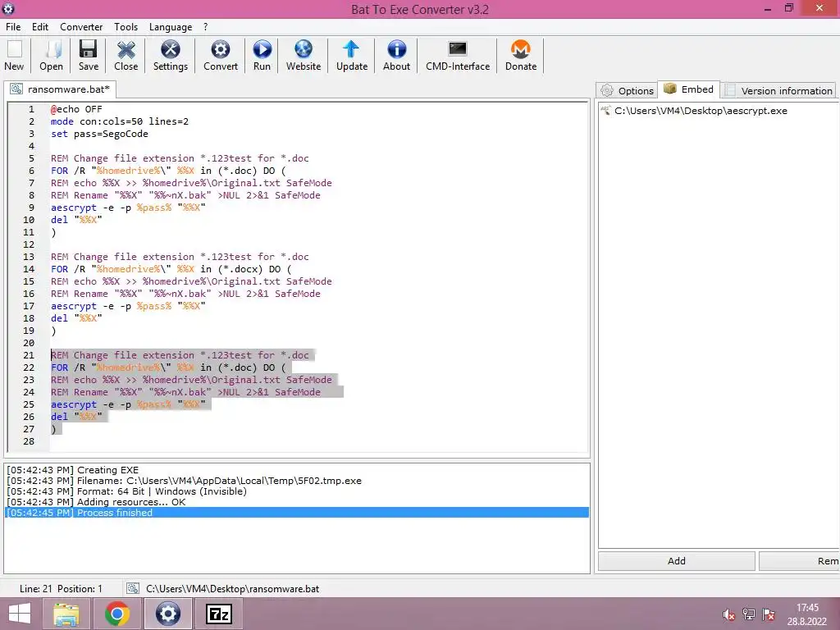This screenshot has width=840, height=630.
Task: Open the Settings toolbar icon
Action: tap(171, 49)
